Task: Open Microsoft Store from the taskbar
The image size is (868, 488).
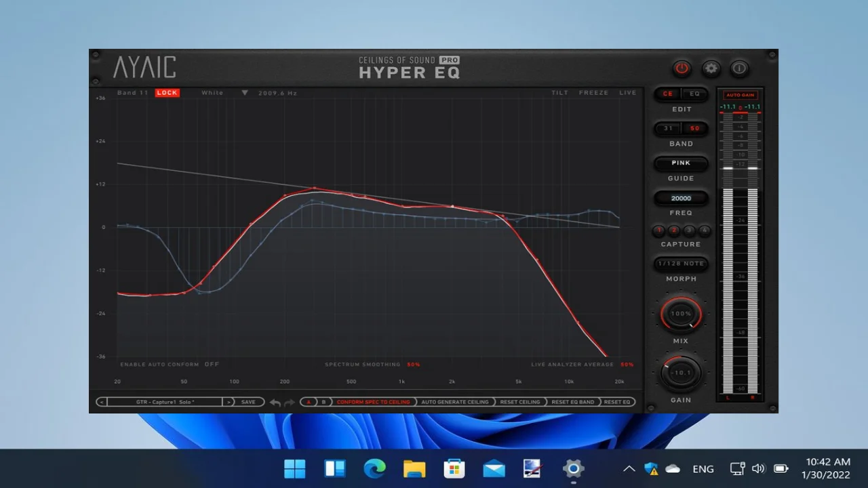Action: (x=454, y=468)
